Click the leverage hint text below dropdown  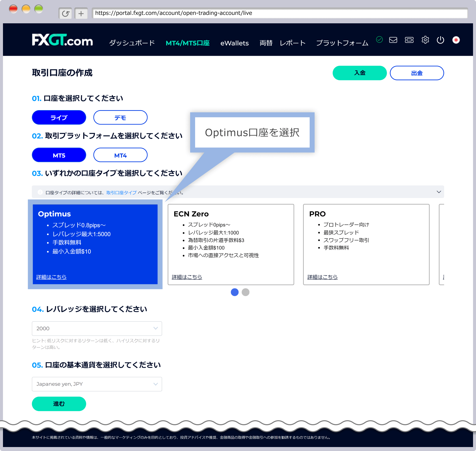pyautogui.click(x=96, y=344)
